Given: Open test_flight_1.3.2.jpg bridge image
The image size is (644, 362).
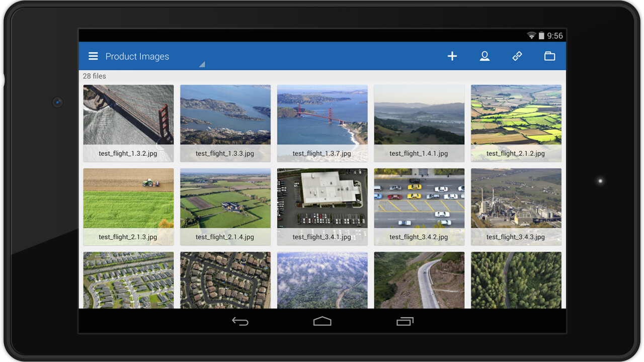Looking at the screenshot, I should (x=128, y=121).
